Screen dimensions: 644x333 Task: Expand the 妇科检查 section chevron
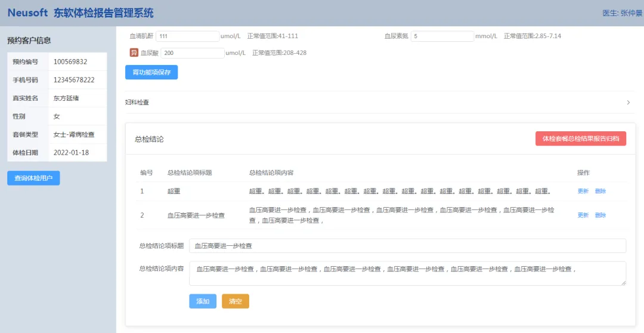click(x=628, y=103)
